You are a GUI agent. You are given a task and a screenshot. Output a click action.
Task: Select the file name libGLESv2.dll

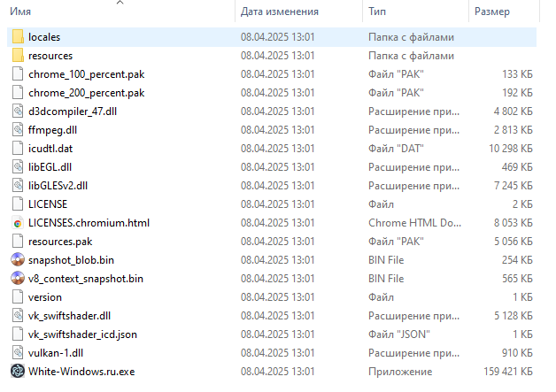coord(58,186)
